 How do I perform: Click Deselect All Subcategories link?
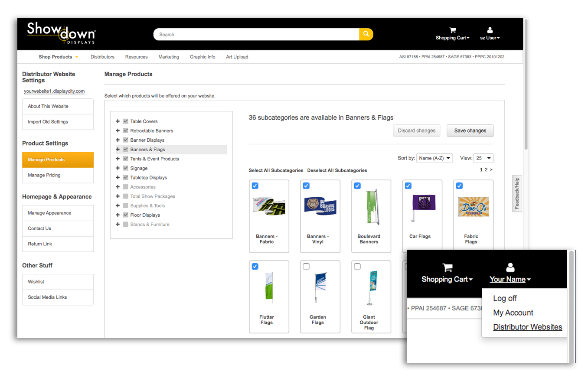337,170
